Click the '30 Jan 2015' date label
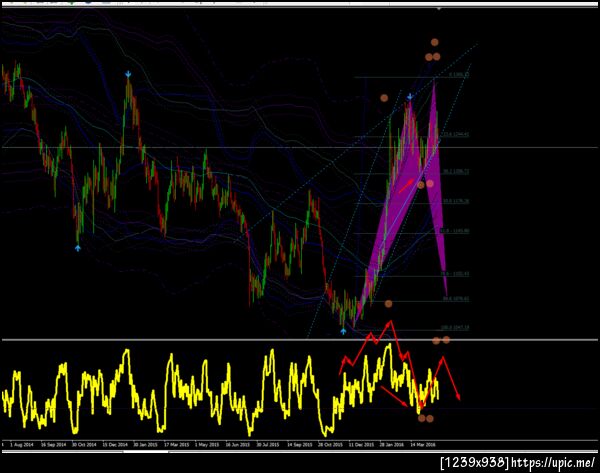The image size is (600, 473). [145, 445]
